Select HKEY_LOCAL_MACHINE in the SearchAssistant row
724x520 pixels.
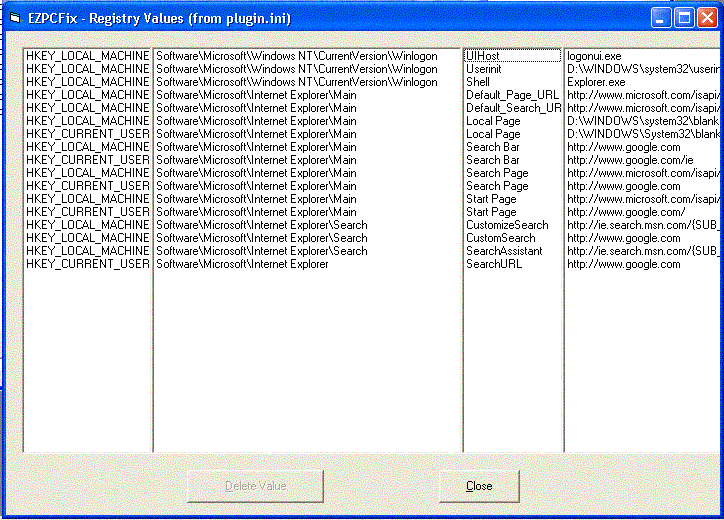[88, 251]
